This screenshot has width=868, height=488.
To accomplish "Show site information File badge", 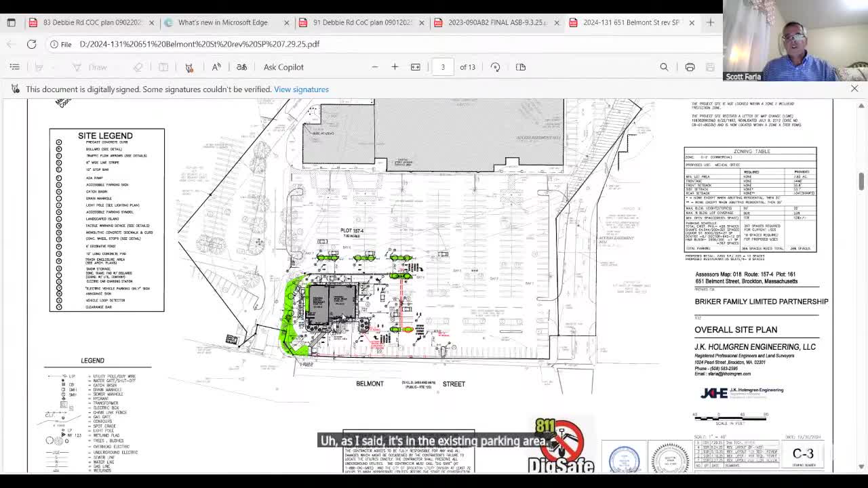I will click(60, 44).
